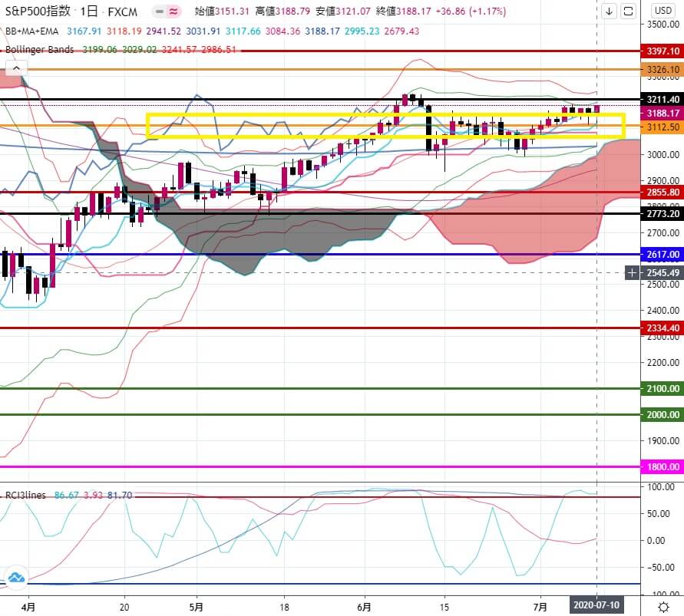Select BB+MA+EMA indicator legend
The height and width of the screenshot is (616, 684).
(31, 31)
